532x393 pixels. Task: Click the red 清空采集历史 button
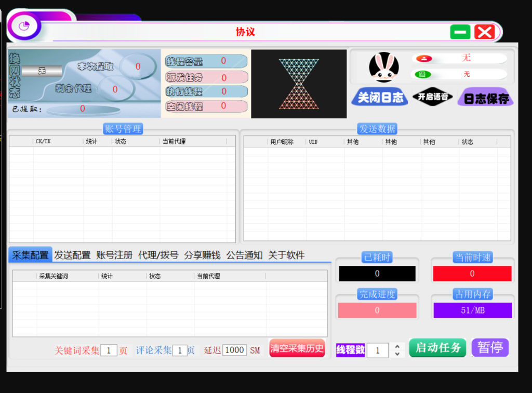[297, 348]
